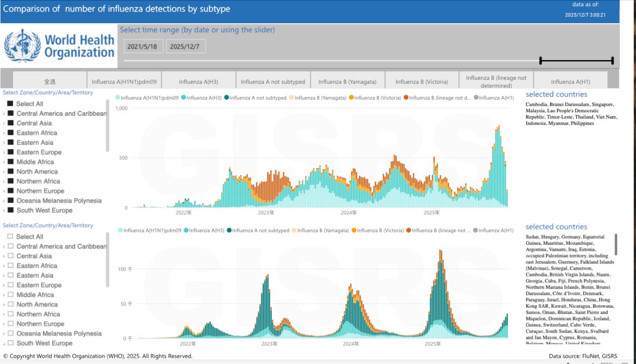Check Select All in the lower region list

[x=10, y=237]
